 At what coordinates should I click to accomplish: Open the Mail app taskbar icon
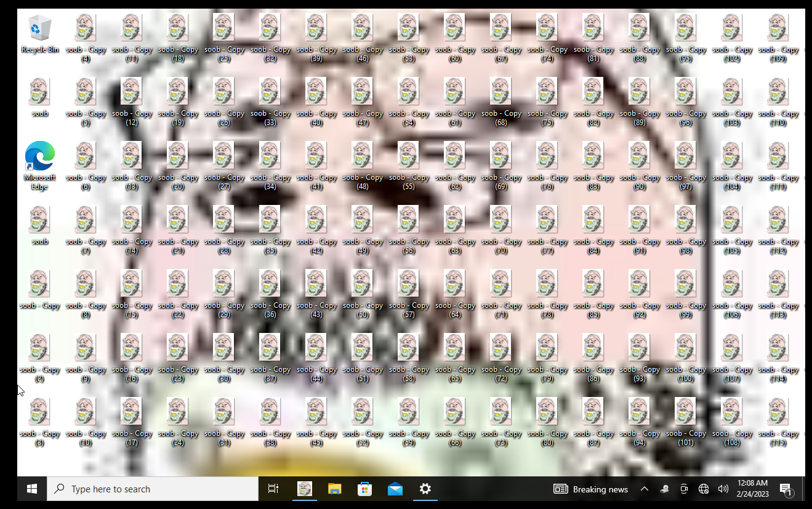pyautogui.click(x=395, y=489)
